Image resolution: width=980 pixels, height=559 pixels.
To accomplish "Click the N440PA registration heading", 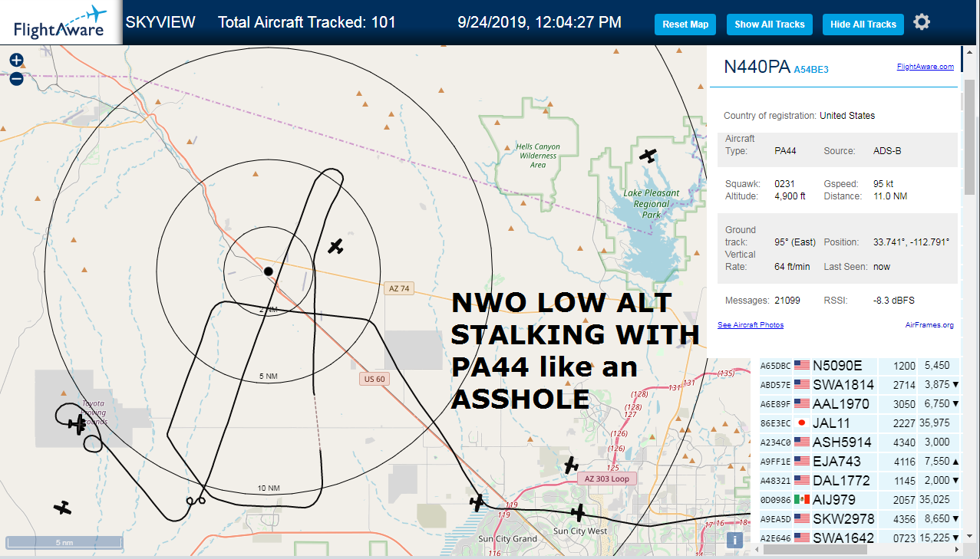I will (x=757, y=67).
